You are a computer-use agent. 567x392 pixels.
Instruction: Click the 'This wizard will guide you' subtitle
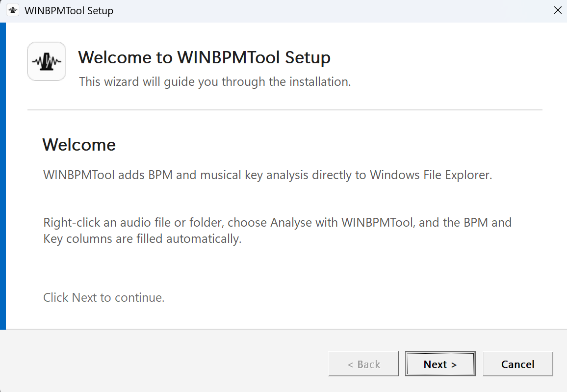click(x=215, y=82)
